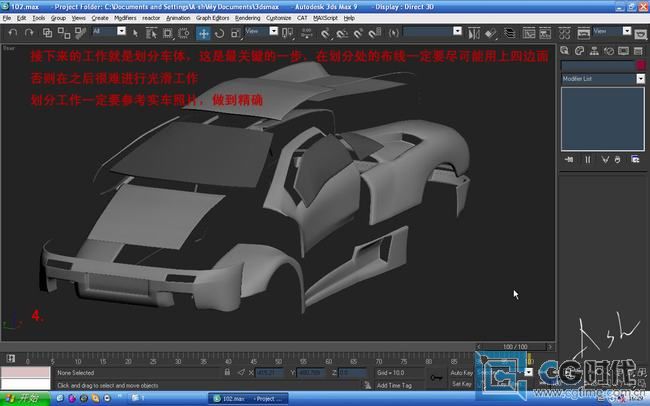Open the Edit menu

[x=21, y=18]
